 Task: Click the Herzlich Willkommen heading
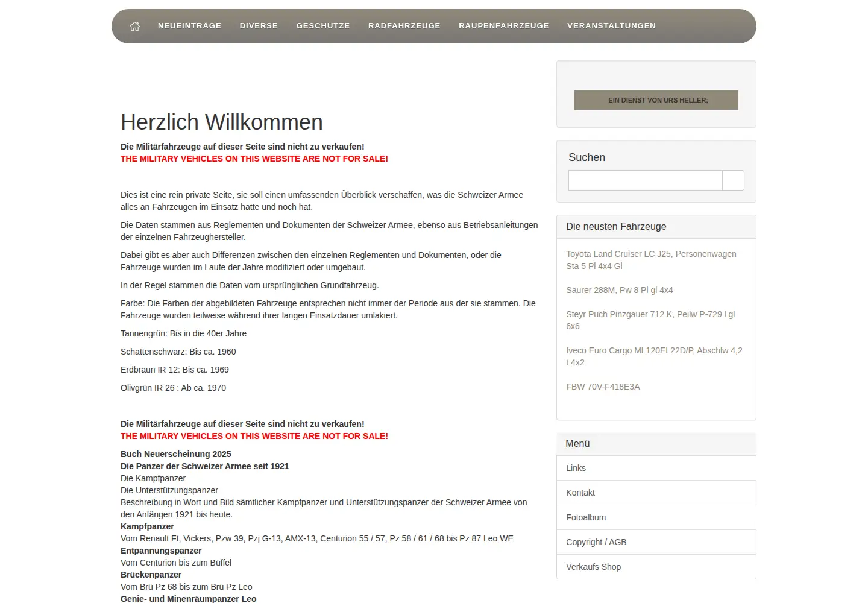[x=222, y=122]
